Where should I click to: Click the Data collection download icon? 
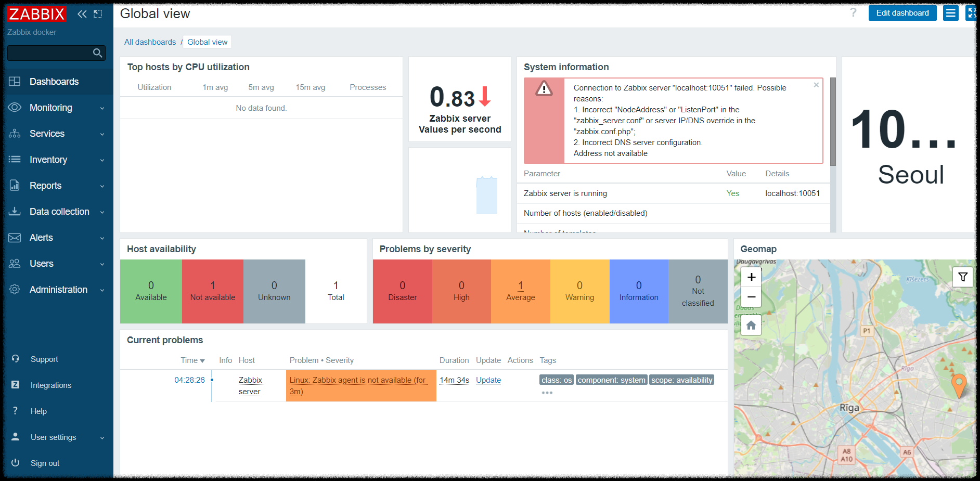tap(15, 212)
